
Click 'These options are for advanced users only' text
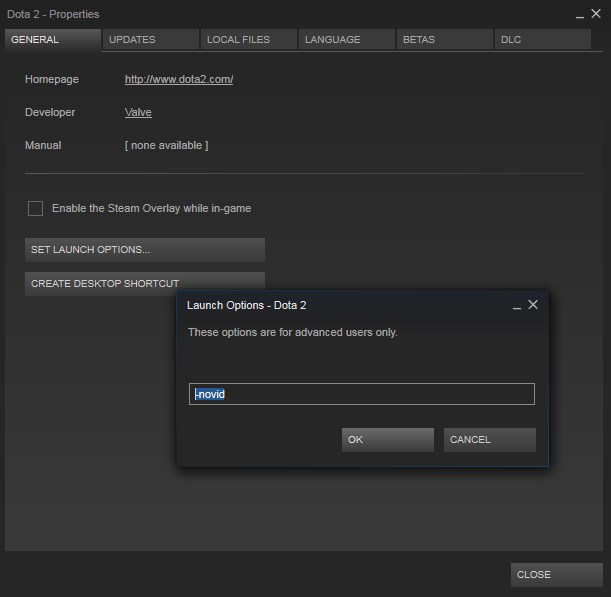(x=293, y=332)
